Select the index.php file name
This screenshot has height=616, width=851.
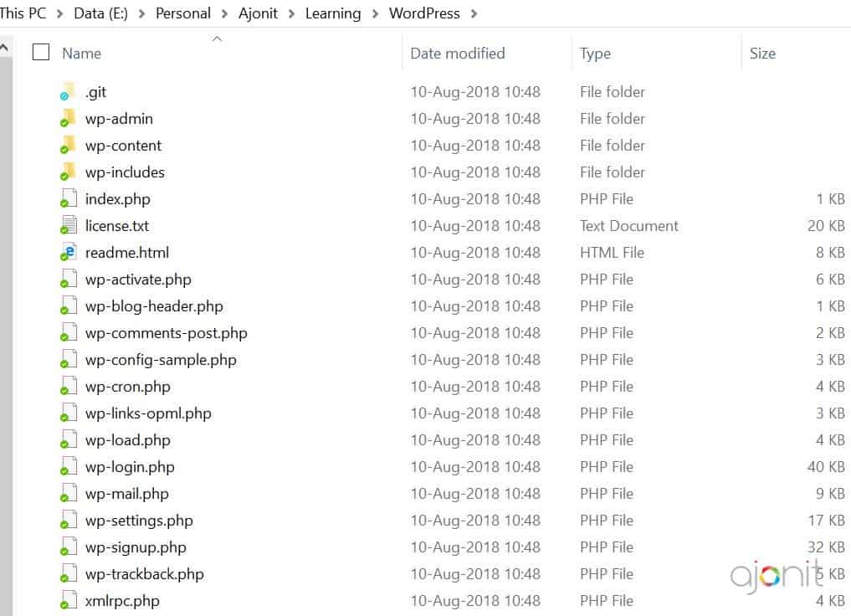118,199
